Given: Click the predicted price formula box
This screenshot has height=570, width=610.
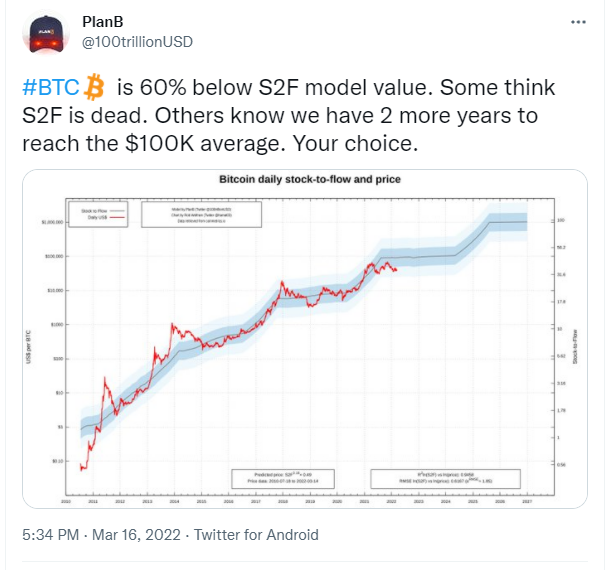Looking at the screenshot, I should [283, 479].
